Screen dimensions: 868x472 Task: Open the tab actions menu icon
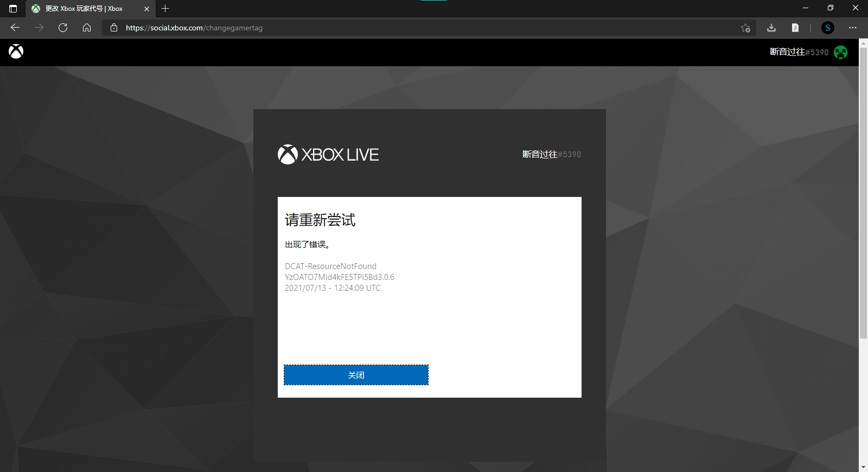tap(13, 9)
